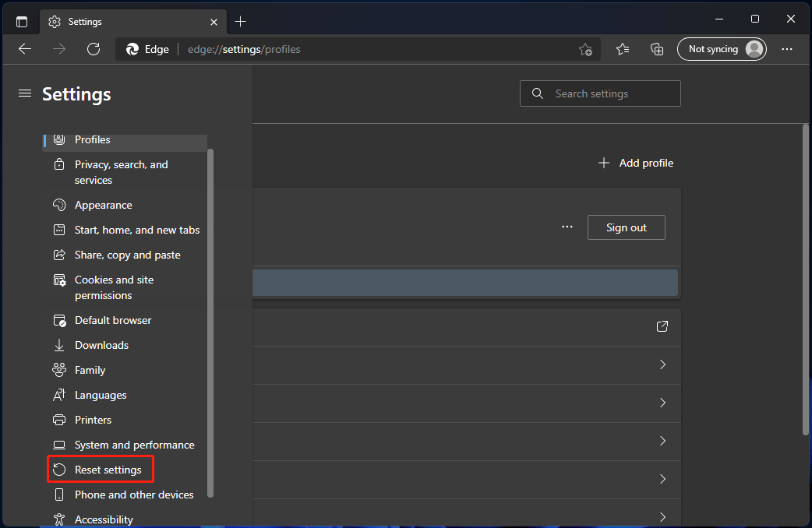
Task: Open Edge settings and more menu
Action: click(x=787, y=48)
